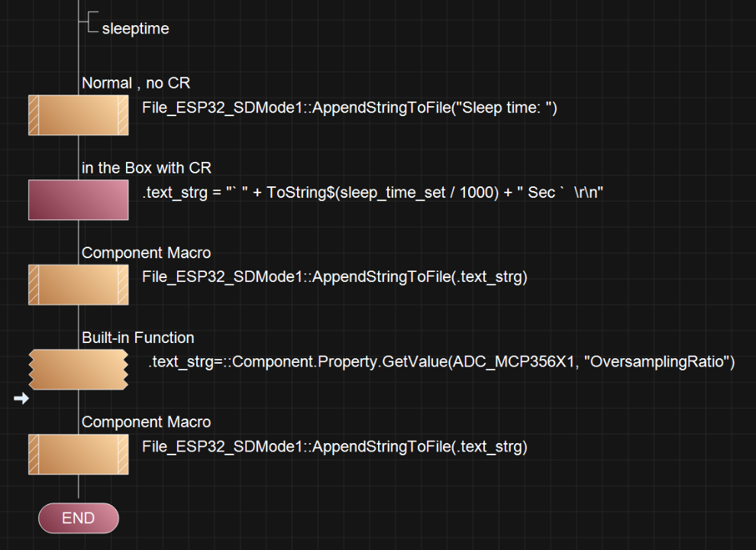Select the final AppendStringToFile(.text_strg) call text
Image resolution: width=756 pixels, height=550 pixels.
334,447
